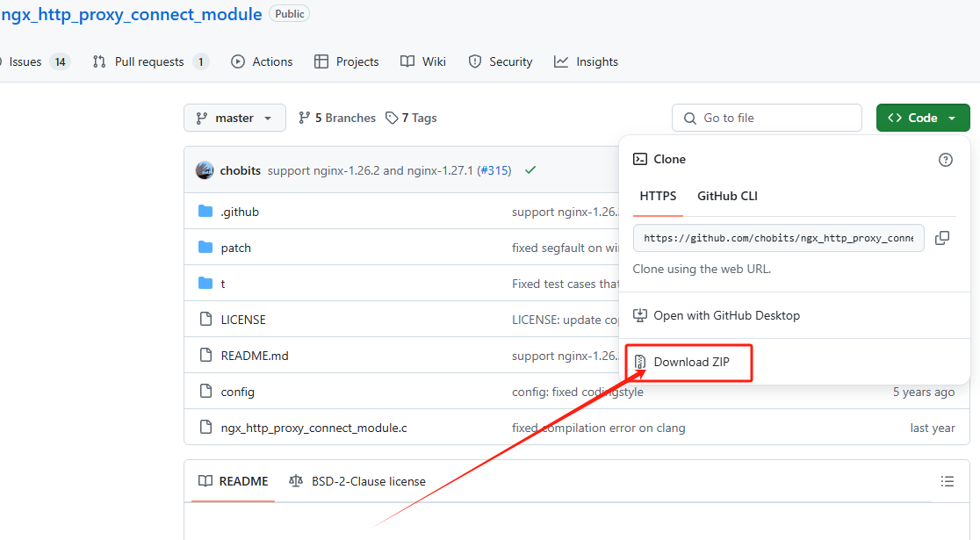
Task: Open the master branch dropdown
Action: click(234, 118)
